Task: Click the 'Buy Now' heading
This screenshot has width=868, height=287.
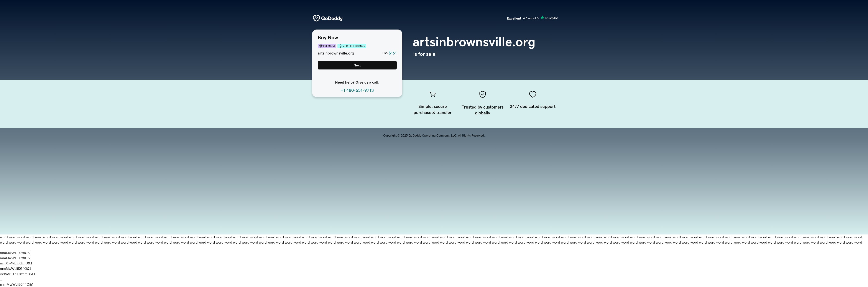Action: tap(327, 37)
